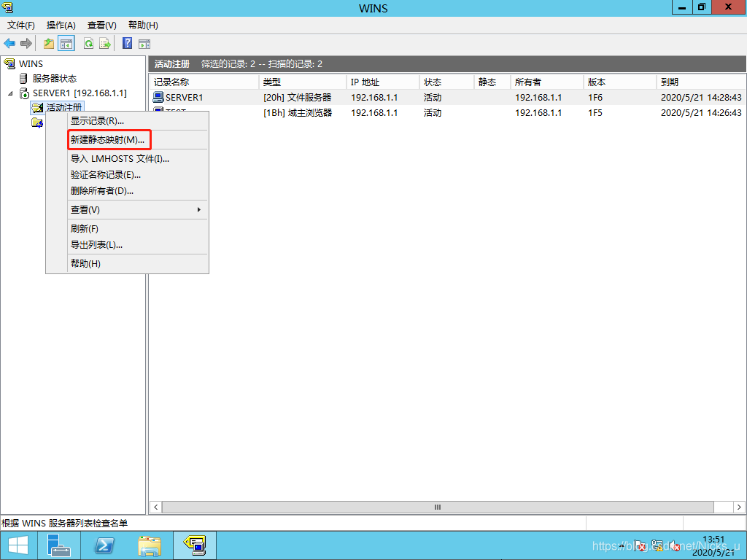The width and height of the screenshot is (747, 560).
Task: Click the WINS root node icon in the tree
Action: click(9, 63)
